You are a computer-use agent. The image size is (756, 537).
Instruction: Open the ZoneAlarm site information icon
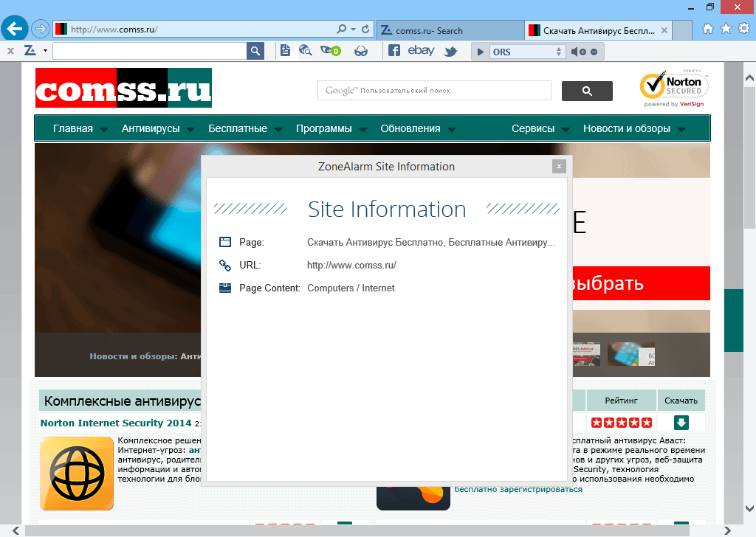[285, 51]
